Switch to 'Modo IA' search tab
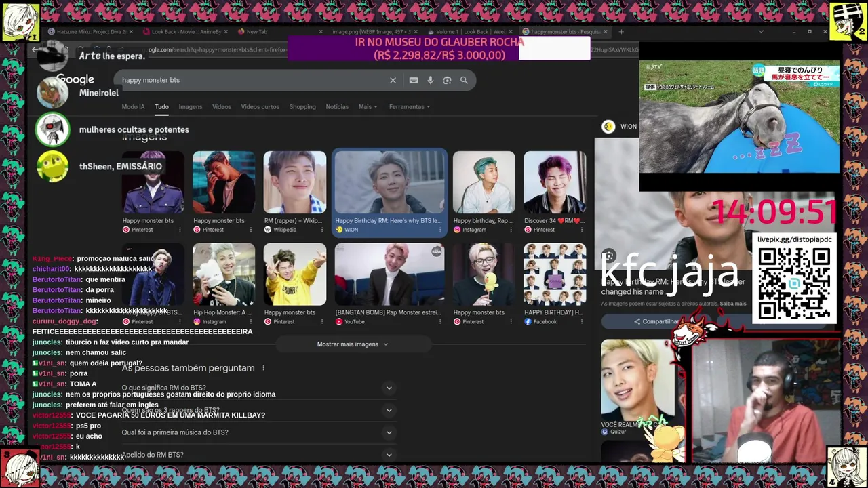This screenshot has height=488, width=868. coord(133,106)
